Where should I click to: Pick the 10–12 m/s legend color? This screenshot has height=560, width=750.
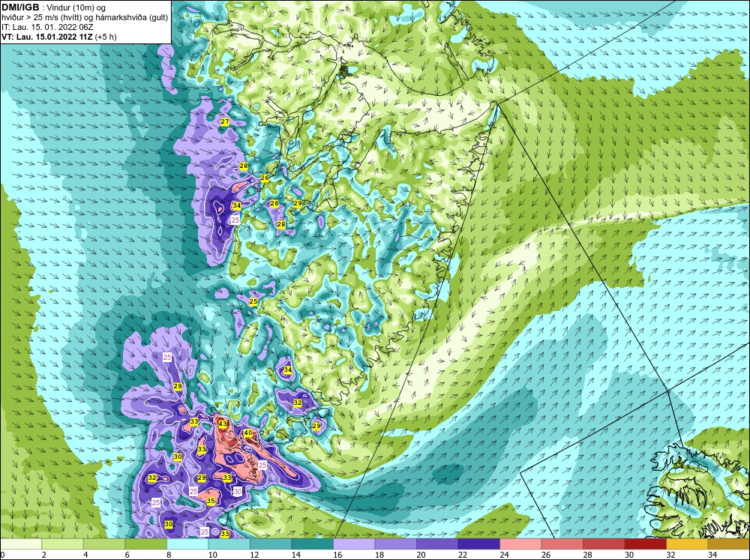[x=229, y=544]
